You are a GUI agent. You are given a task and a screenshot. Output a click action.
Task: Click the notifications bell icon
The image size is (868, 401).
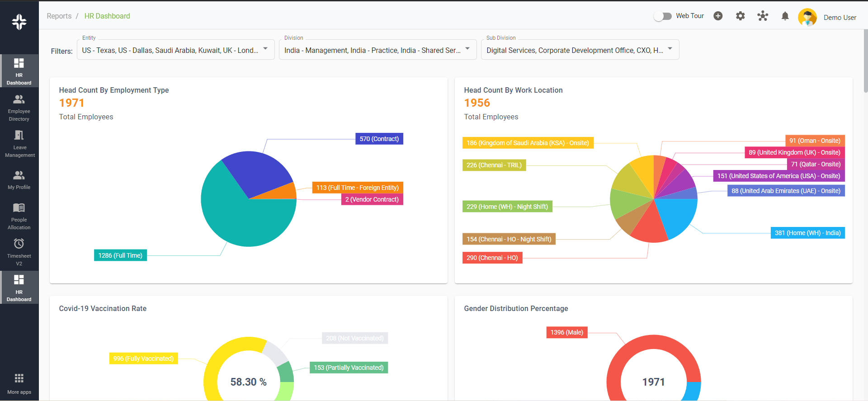click(785, 16)
